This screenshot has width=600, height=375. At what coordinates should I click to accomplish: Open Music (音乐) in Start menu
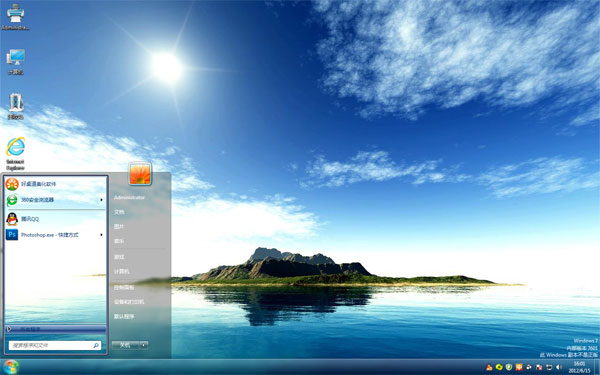tap(119, 241)
